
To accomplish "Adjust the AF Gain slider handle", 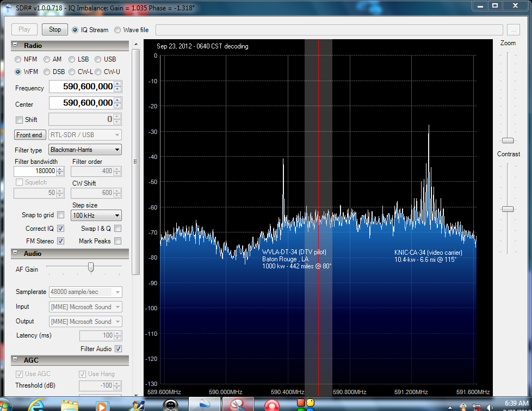I will point(91,267).
